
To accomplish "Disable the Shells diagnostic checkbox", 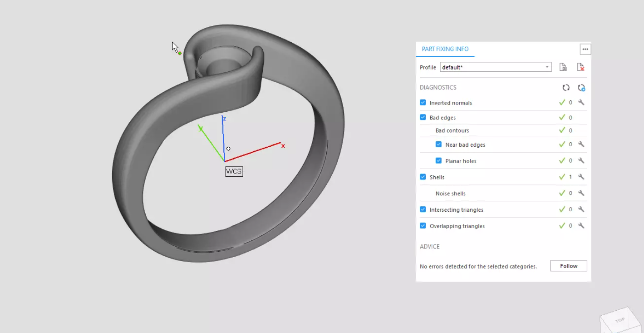I will [x=423, y=177].
